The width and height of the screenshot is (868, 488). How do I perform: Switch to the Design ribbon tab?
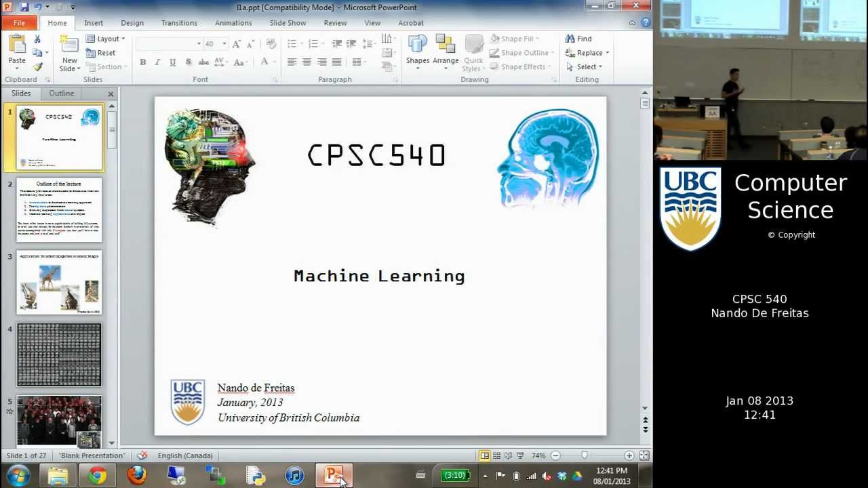[132, 23]
